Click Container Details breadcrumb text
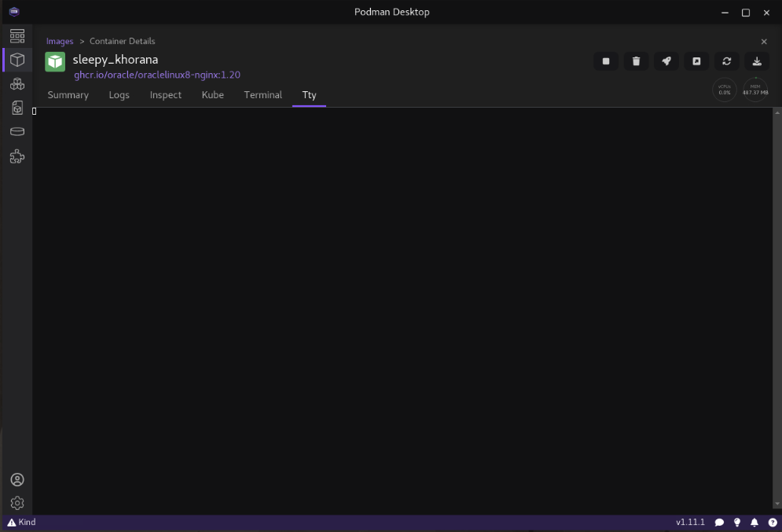The image size is (782, 532). (122, 42)
